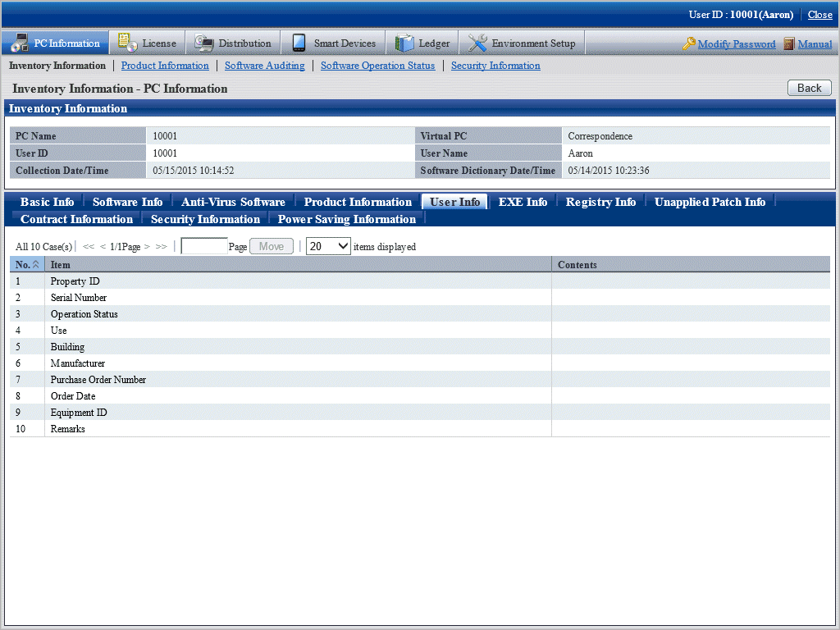This screenshot has width=840, height=630.
Task: Open the License menu icon
Action: click(x=127, y=43)
